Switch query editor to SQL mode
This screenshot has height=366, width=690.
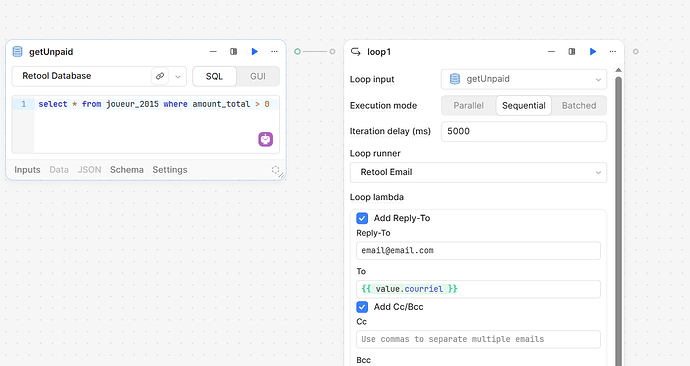coord(214,77)
